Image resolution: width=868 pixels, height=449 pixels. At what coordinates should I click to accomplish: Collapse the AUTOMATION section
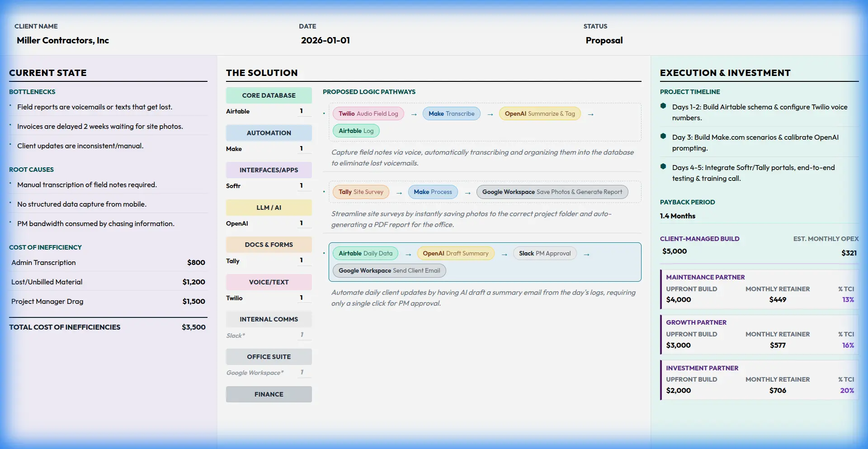(x=269, y=132)
